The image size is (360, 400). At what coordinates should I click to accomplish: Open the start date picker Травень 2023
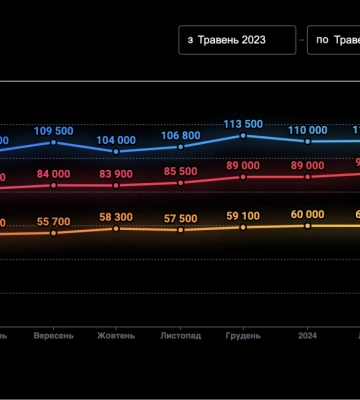237,40
